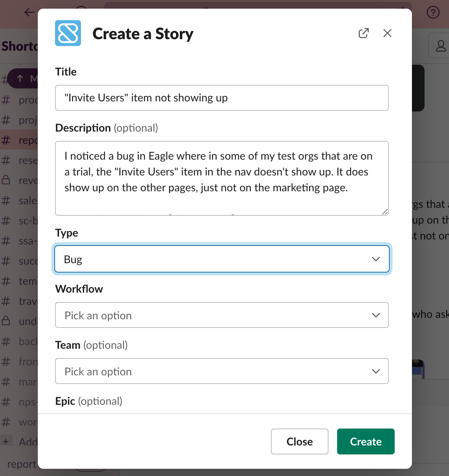Click the back arrow in the top left

coord(30,12)
